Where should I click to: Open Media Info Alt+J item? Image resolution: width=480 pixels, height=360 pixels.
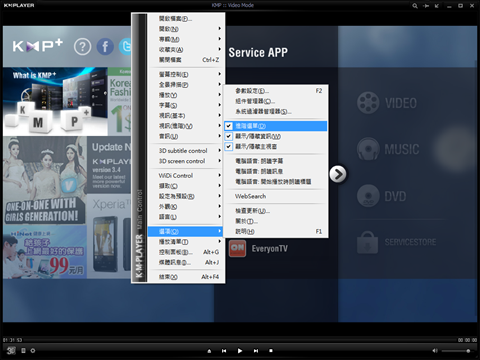185,262
